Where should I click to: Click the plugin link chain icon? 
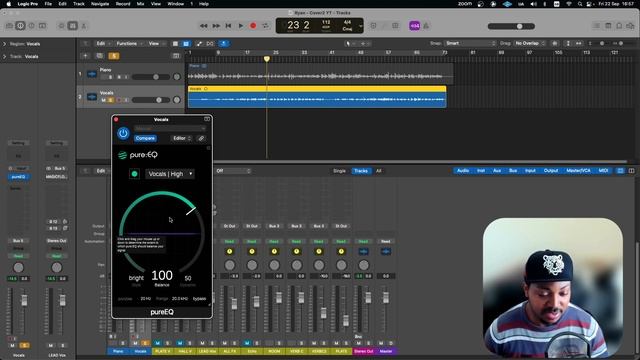(x=201, y=138)
